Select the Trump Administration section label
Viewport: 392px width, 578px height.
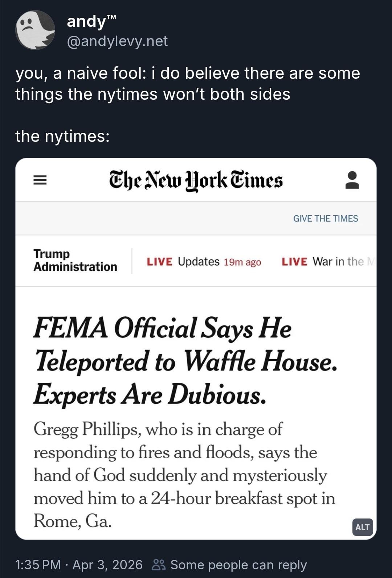[x=75, y=260]
